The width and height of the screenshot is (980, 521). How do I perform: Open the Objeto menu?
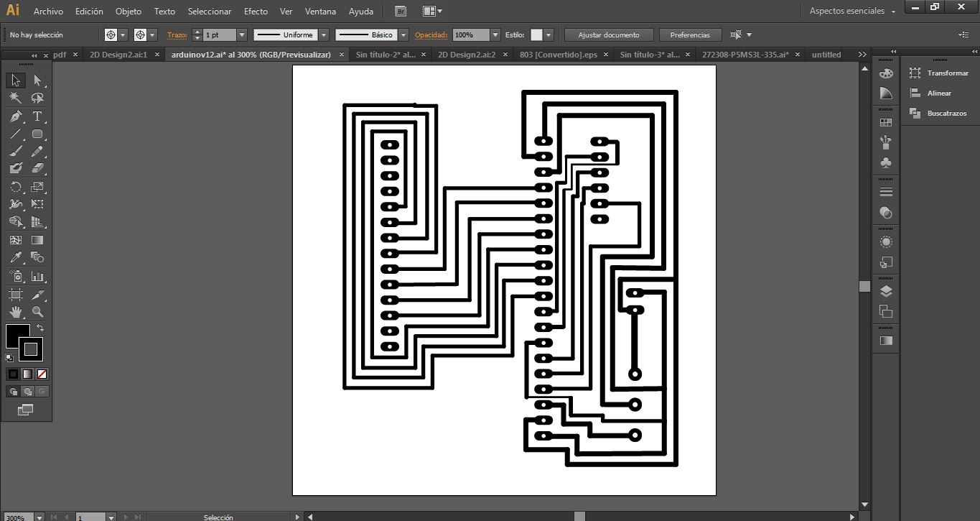(129, 11)
